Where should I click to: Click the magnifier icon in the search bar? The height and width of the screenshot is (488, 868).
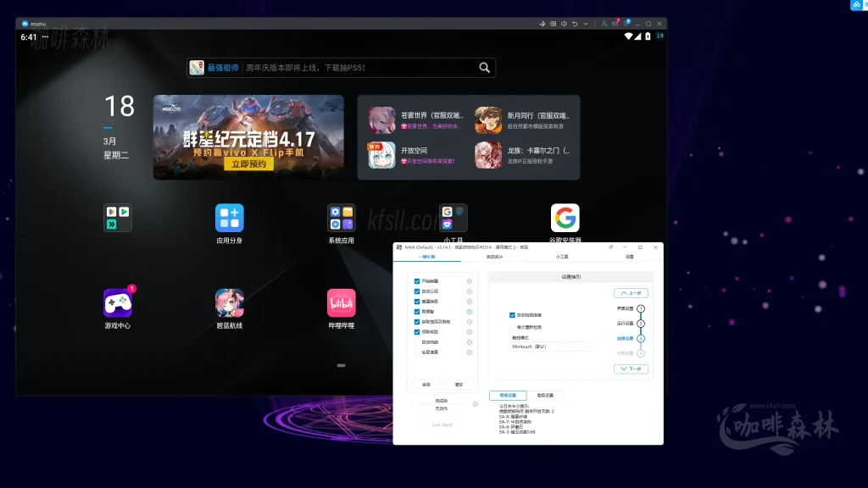[x=484, y=68]
